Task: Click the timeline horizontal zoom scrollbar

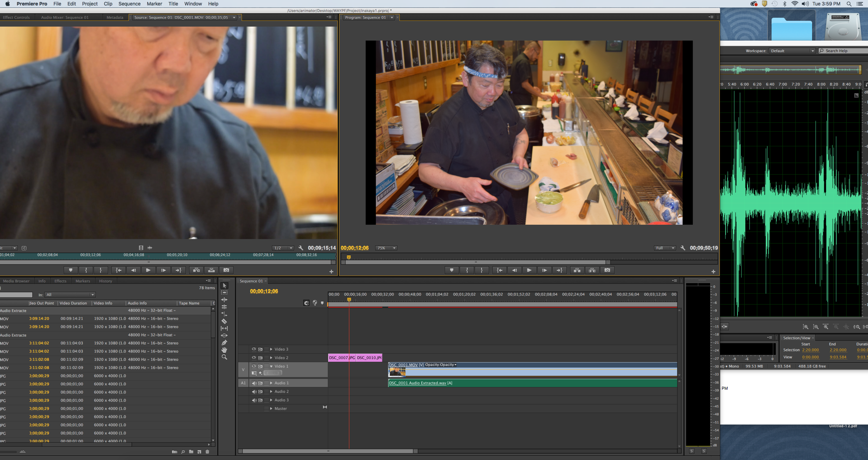Action: pyautogui.click(x=328, y=451)
